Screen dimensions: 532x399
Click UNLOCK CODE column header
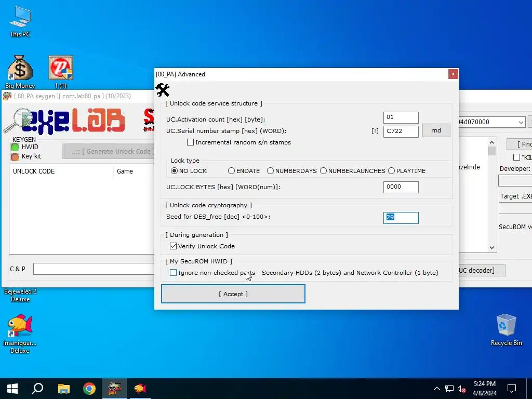pos(61,171)
